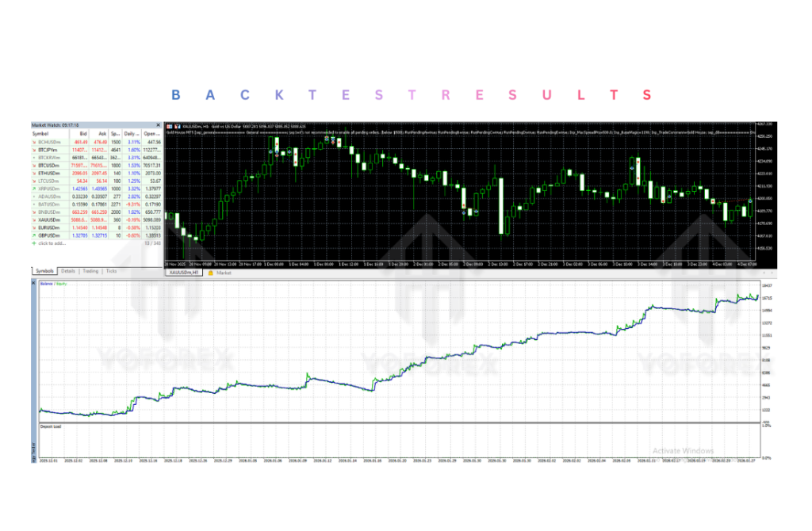
Task: Switch to the Details tab
Action: tap(67, 271)
